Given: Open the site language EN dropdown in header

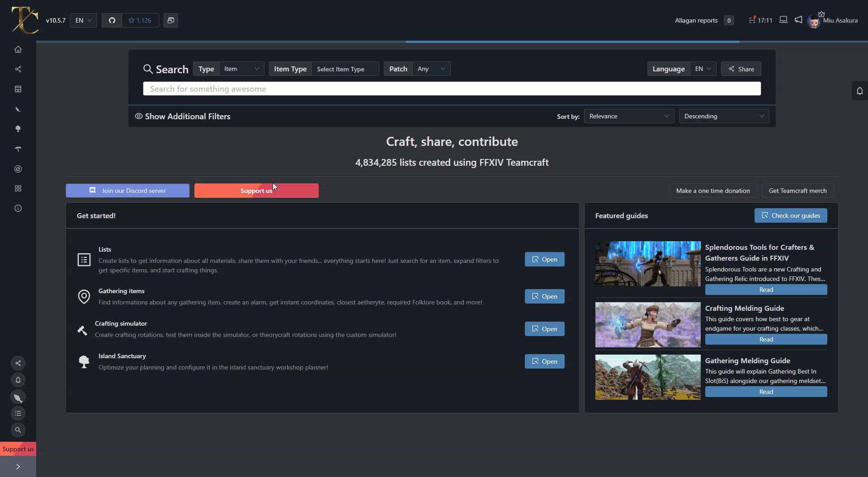Looking at the screenshot, I should coord(84,20).
